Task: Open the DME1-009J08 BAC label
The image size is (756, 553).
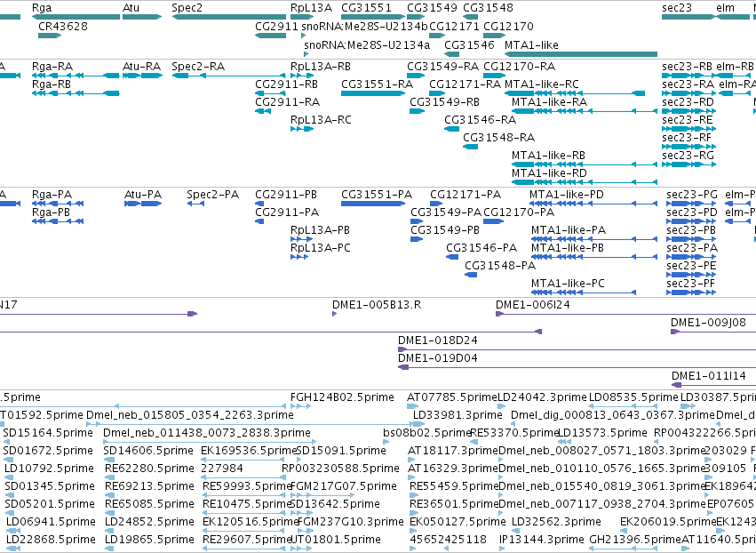Action: click(708, 323)
